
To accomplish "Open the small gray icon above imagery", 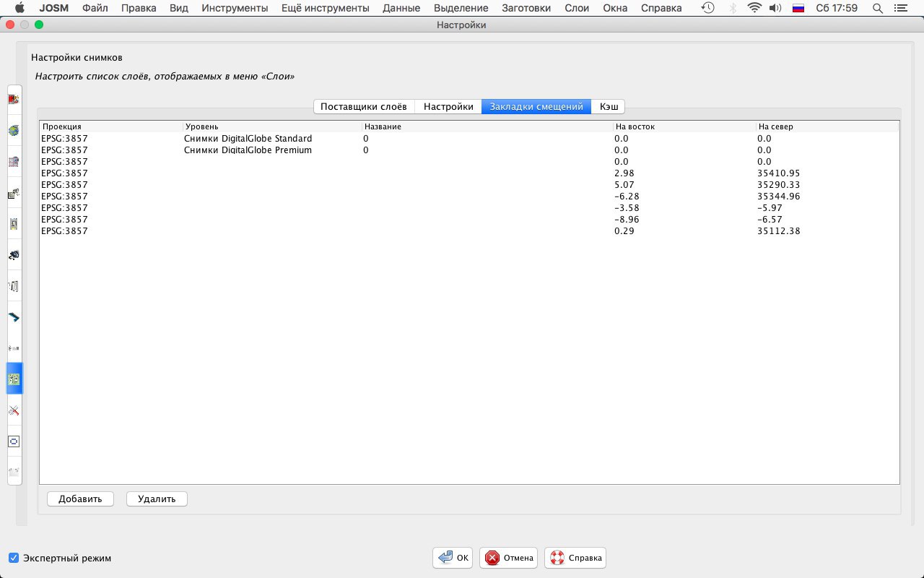I will point(14,348).
